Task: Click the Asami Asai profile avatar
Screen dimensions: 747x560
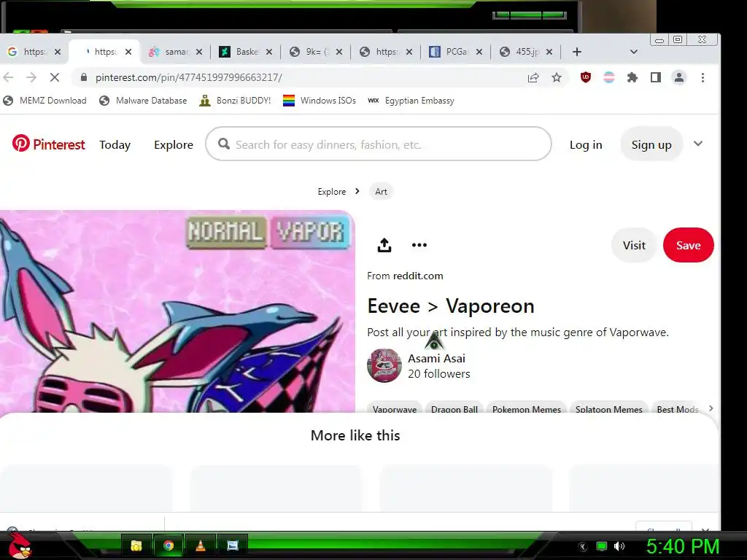Action: click(384, 366)
